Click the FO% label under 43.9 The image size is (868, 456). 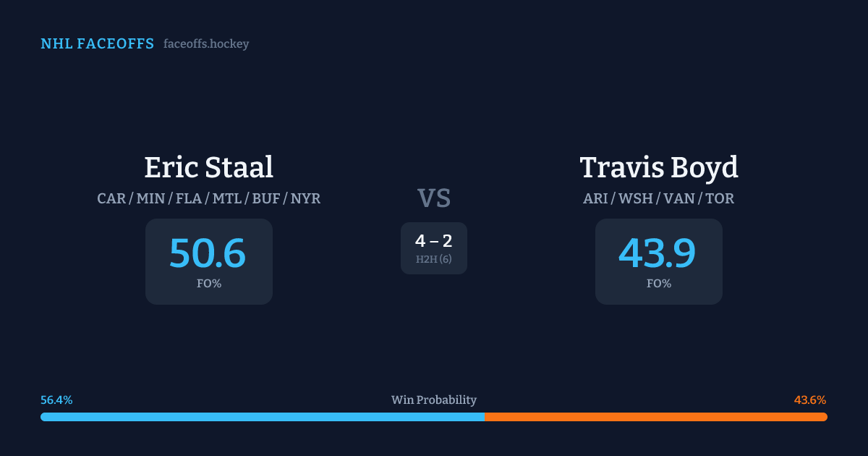658,284
